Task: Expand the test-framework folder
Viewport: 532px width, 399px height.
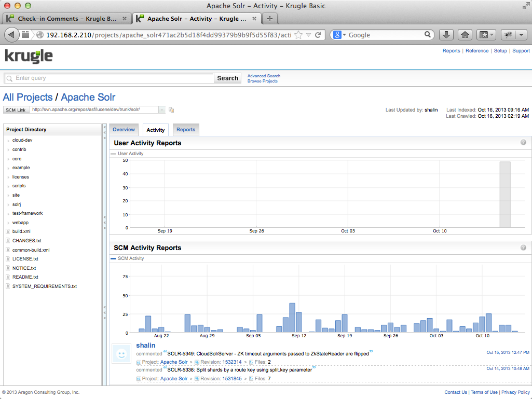Action: coord(8,214)
